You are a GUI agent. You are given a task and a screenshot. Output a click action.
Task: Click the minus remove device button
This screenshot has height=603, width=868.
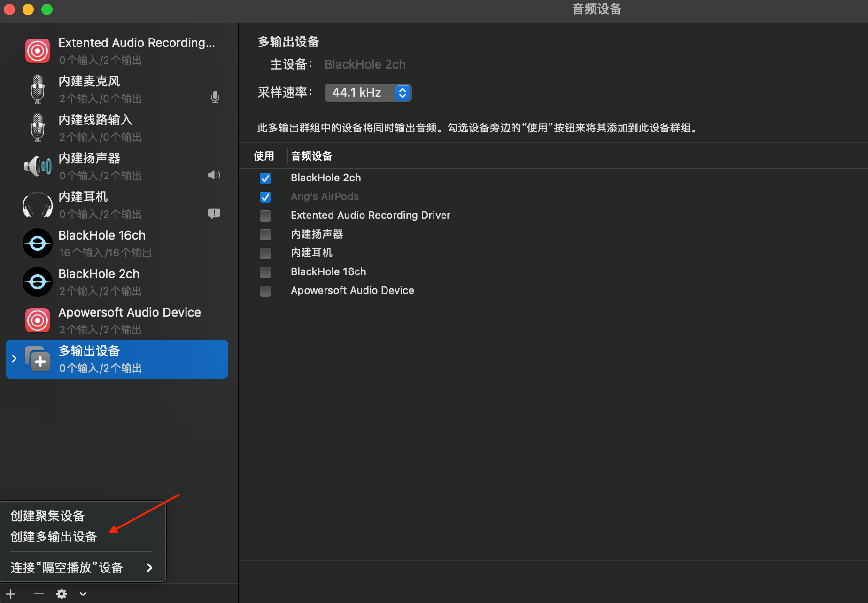click(x=39, y=594)
